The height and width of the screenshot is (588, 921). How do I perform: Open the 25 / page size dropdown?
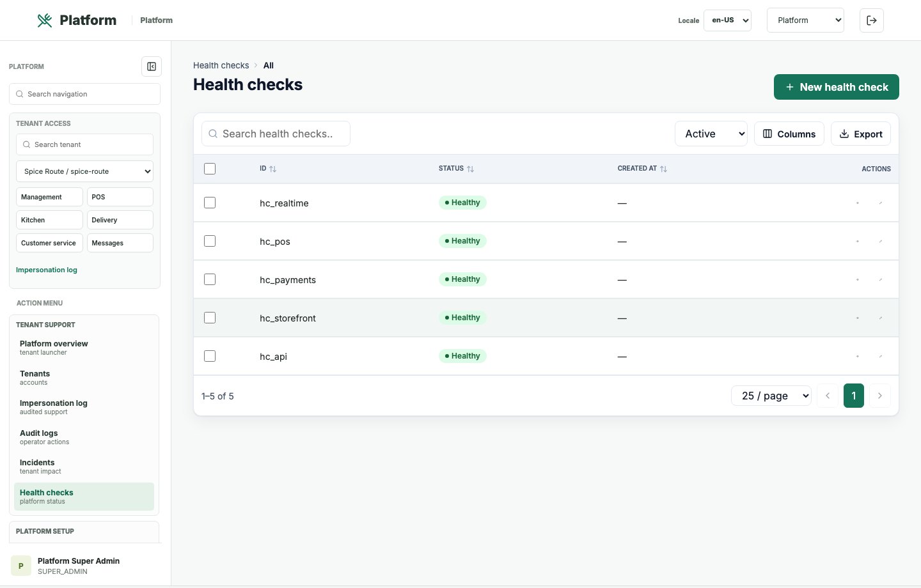point(771,396)
